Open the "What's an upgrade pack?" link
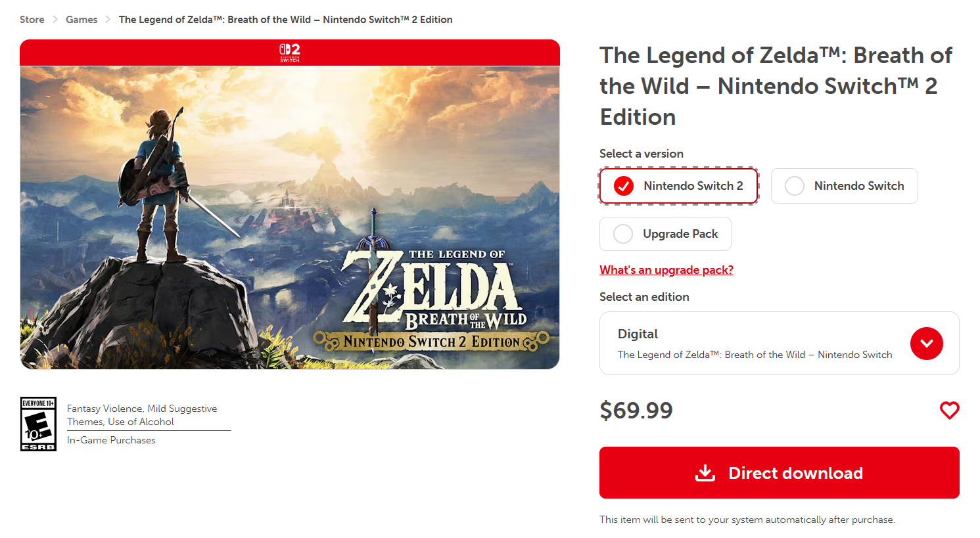The width and height of the screenshot is (980, 538). tap(666, 270)
